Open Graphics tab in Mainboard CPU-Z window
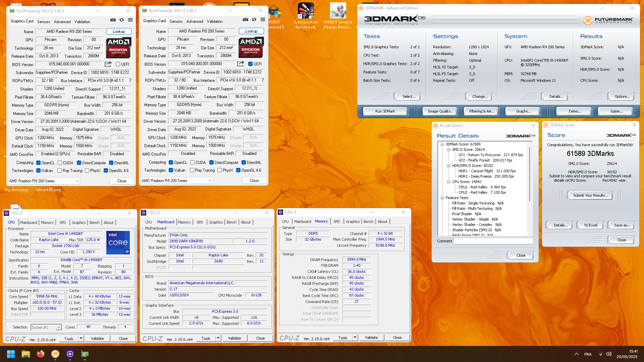 (x=216, y=222)
